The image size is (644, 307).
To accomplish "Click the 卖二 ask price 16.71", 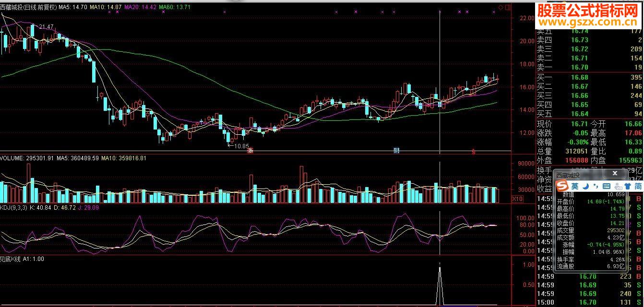I will [580, 58].
